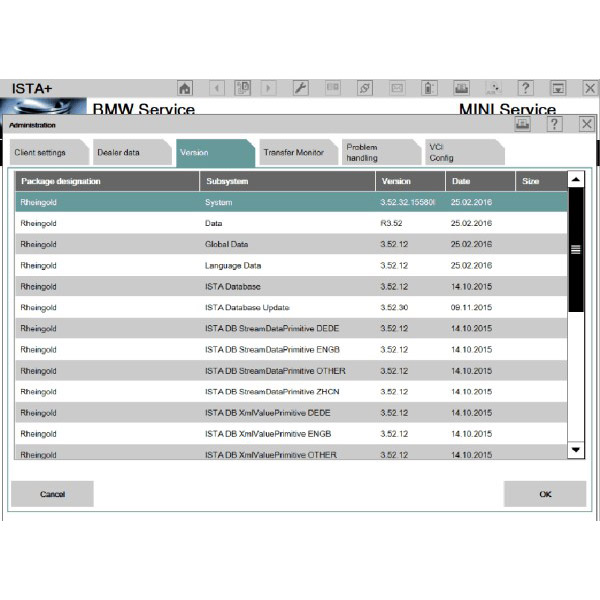Click the wrench settings icon
The width and height of the screenshot is (600, 600).
click(x=300, y=89)
